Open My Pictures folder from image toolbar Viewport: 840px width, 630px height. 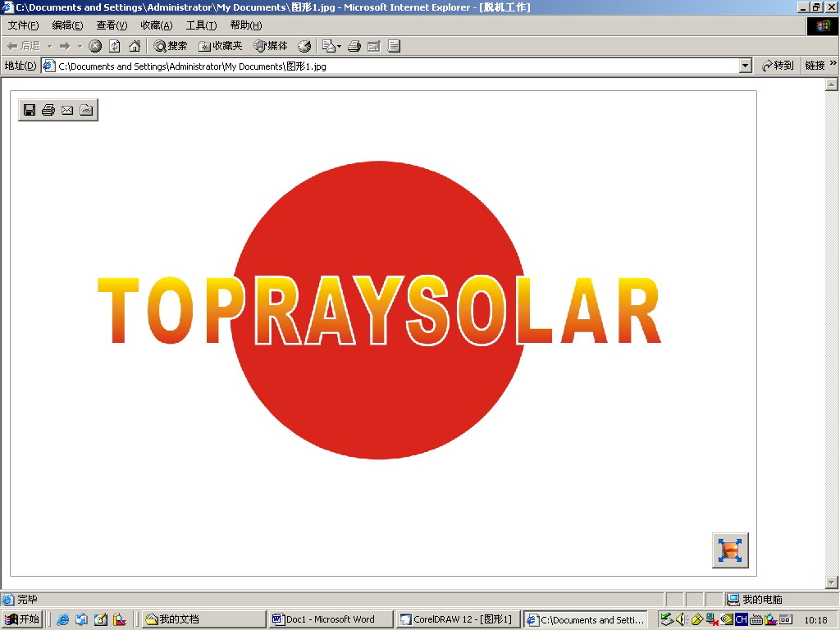pos(86,110)
